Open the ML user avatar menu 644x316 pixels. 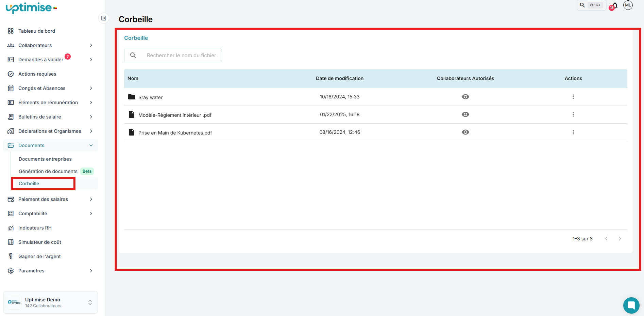628,5
